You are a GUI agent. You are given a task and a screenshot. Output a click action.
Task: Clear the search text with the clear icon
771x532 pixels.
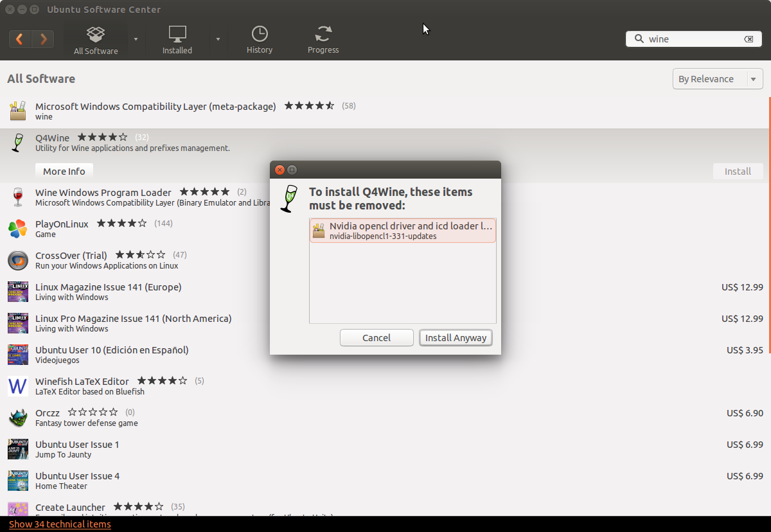[749, 39]
